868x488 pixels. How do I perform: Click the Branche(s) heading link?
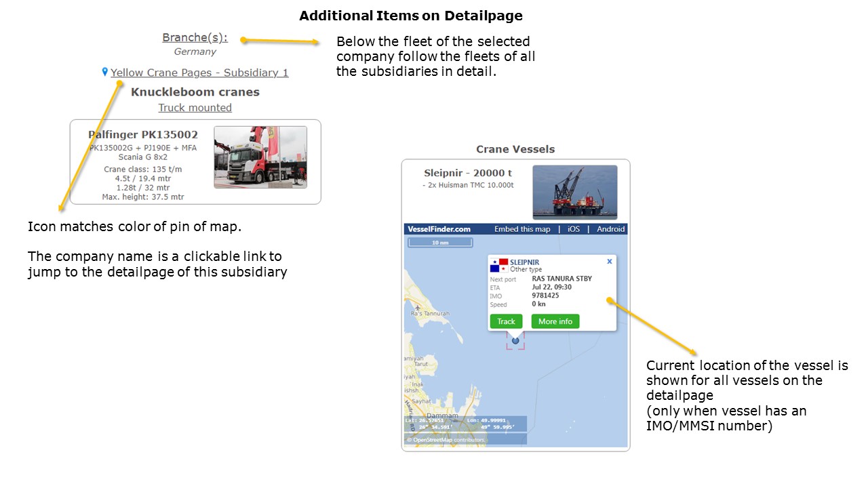coord(195,38)
